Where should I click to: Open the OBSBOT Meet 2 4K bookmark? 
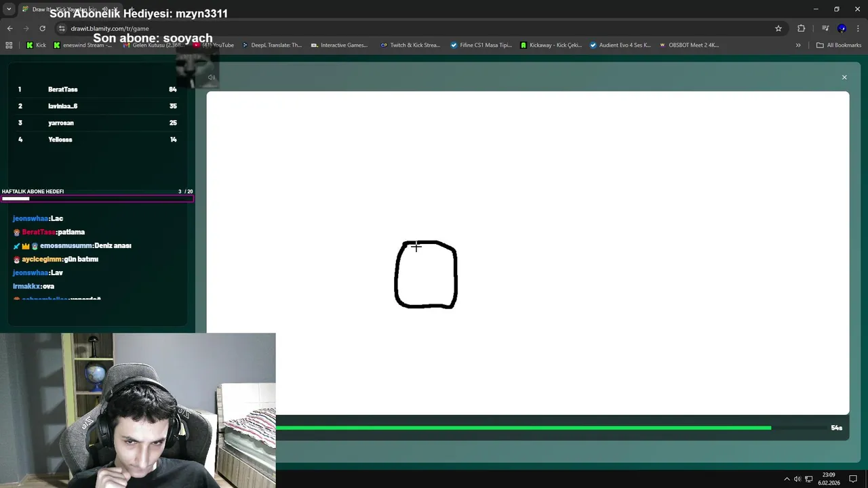689,45
